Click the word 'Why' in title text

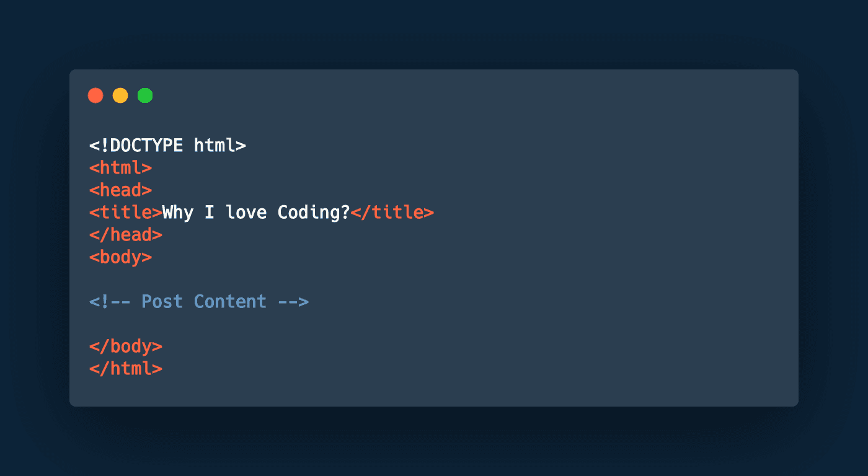[178, 213]
